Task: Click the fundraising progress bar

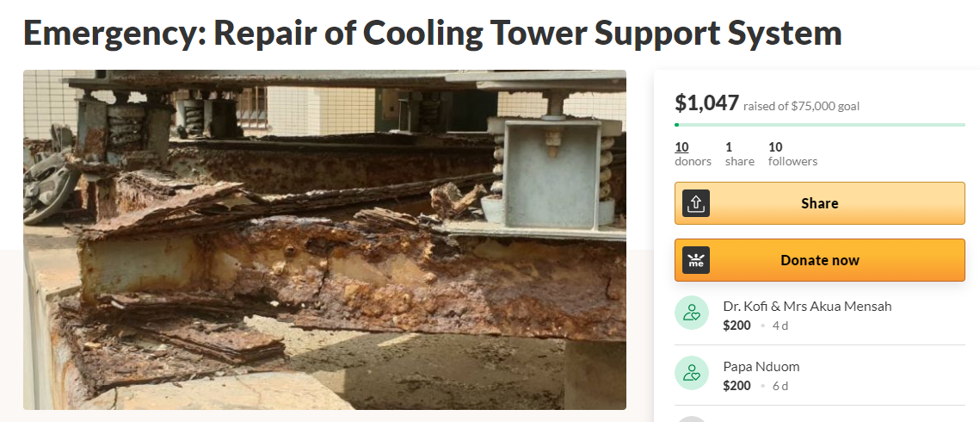Action: tap(819, 124)
